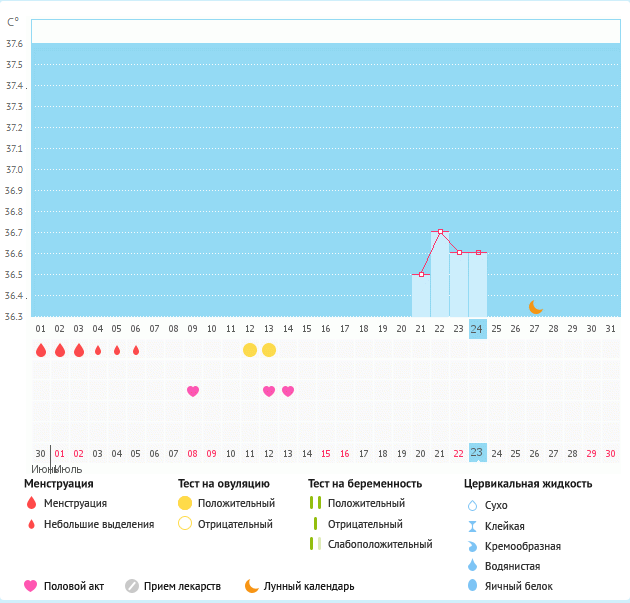
Task: Click the 'Яичный белок' cervical fluid icon
Action: [473, 586]
